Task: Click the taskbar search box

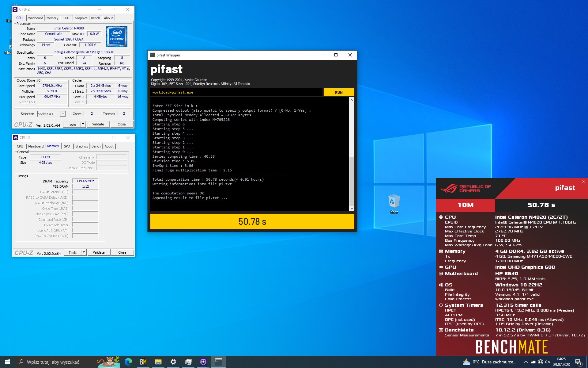Action: (x=67, y=362)
